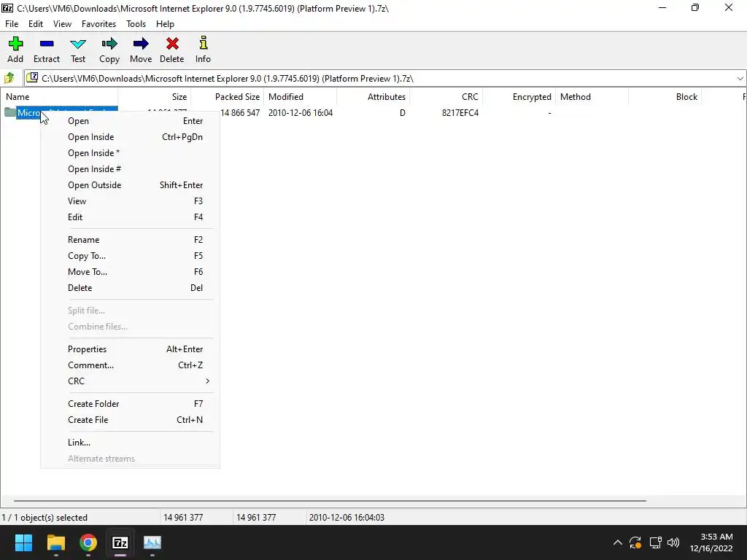
Task: Sort by Method column header
Action: point(592,97)
